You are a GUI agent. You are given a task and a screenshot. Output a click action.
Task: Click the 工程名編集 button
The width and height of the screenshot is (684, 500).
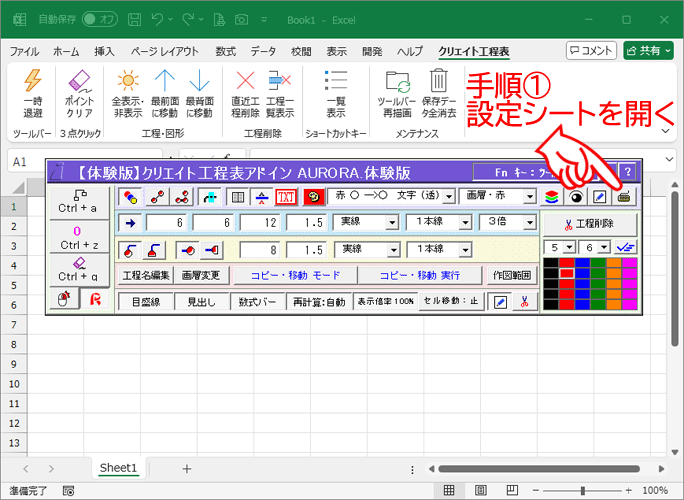[x=146, y=275]
